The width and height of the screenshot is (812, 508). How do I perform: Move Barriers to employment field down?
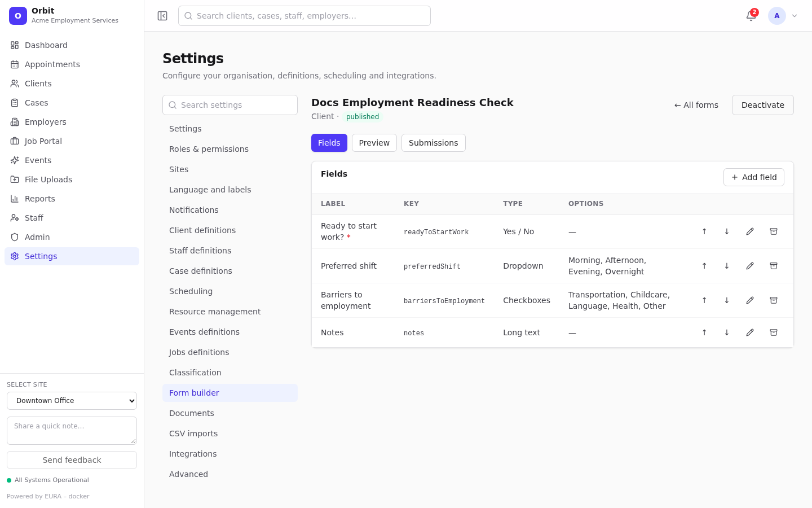click(x=727, y=300)
